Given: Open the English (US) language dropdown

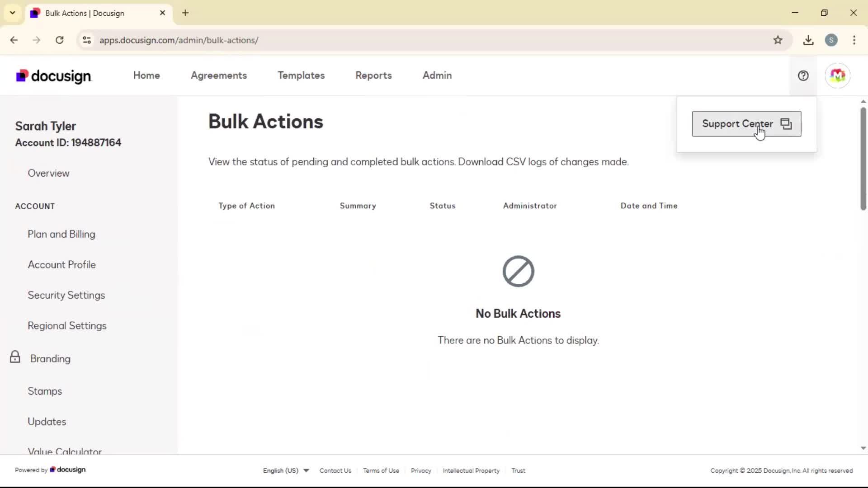Looking at the screenshot, I should [x=286, y=470].
